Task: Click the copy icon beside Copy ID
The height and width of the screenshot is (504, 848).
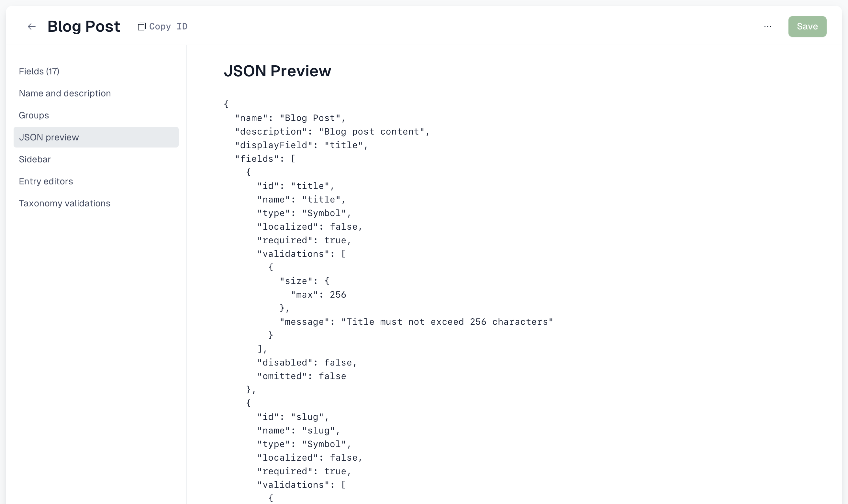Action: coord(141,27)
